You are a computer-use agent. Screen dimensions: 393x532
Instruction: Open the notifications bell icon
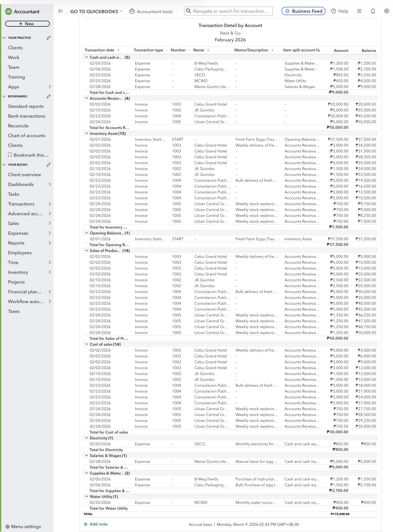pyautogui.click(x=373, y=11)
